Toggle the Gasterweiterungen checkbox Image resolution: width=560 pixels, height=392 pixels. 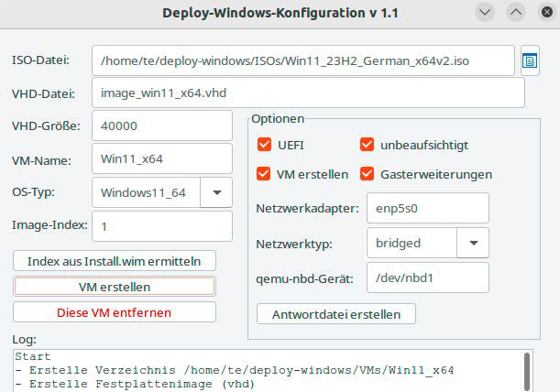coord(368,174)
